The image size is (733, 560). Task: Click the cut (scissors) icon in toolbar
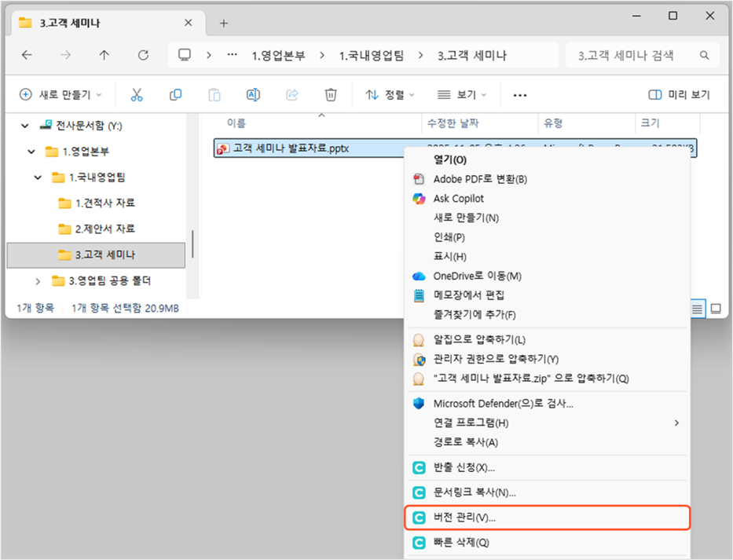(x=137, y=95)
